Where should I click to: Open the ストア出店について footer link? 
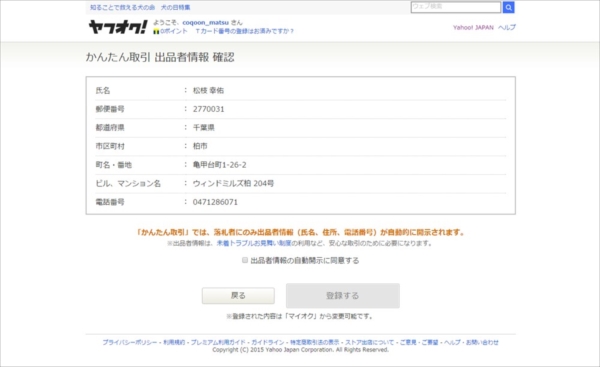(x=369, y=342)
